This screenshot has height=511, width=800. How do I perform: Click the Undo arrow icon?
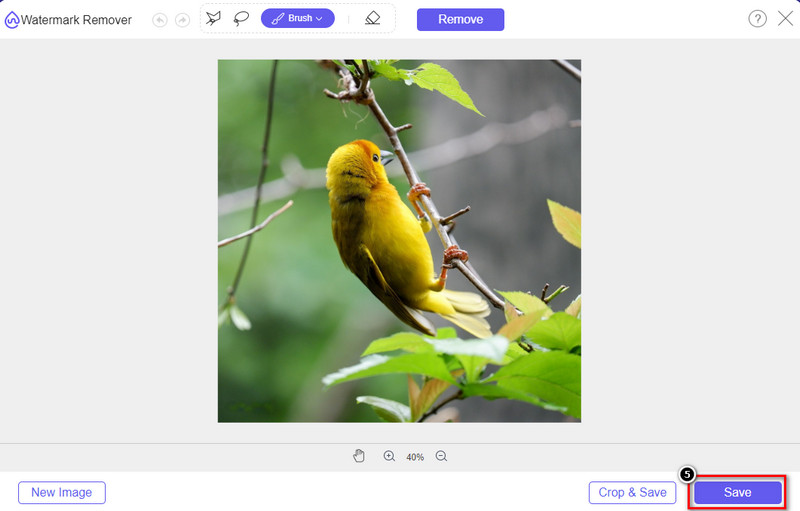[160, 19]
